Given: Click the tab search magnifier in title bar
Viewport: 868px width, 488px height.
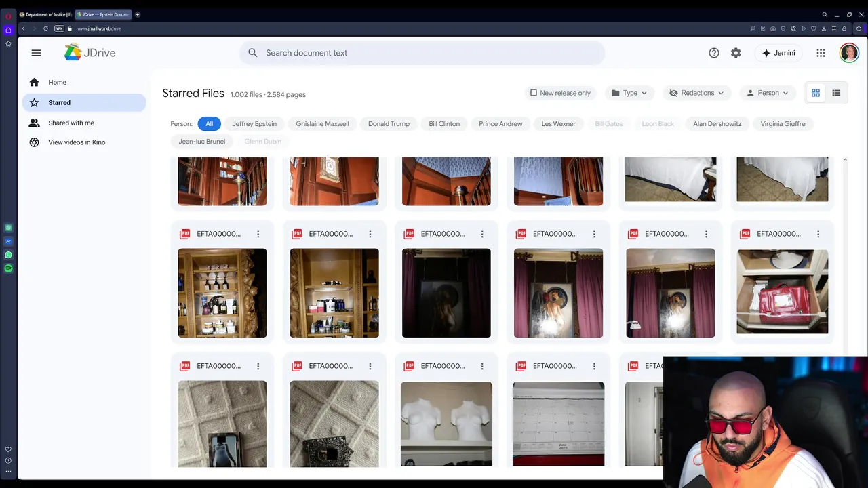Looking at the screenshot, I should click(x=825, y=14).
